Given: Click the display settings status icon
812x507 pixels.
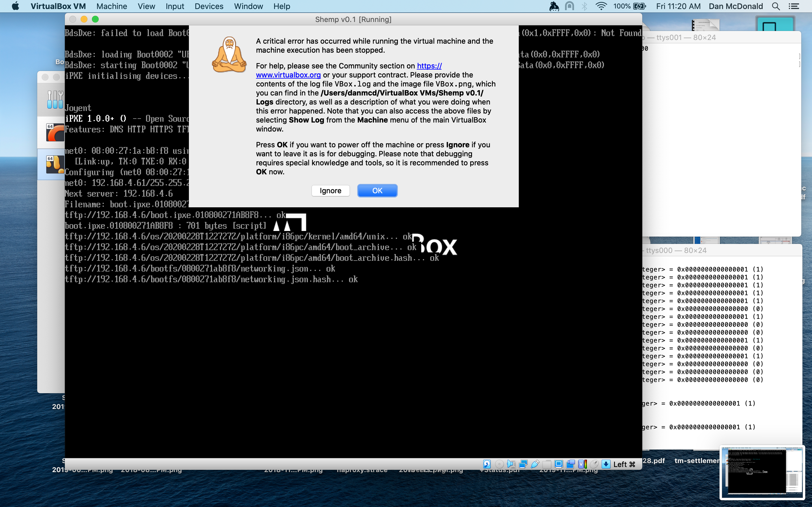Looking at the screenshot, I should pos(559,464).
